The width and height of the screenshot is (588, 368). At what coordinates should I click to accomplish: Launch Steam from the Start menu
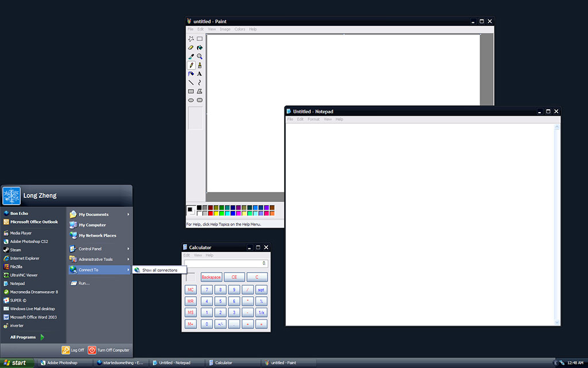16,250
